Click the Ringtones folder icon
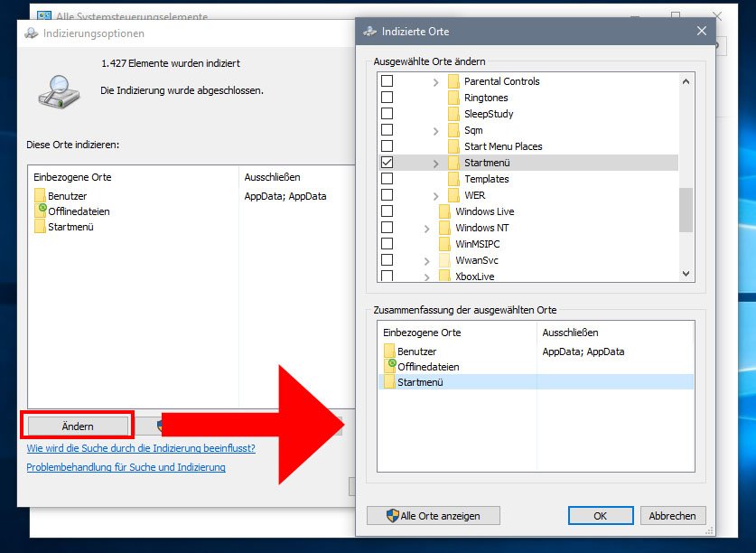Screen dimensions: 756x553 454,98
